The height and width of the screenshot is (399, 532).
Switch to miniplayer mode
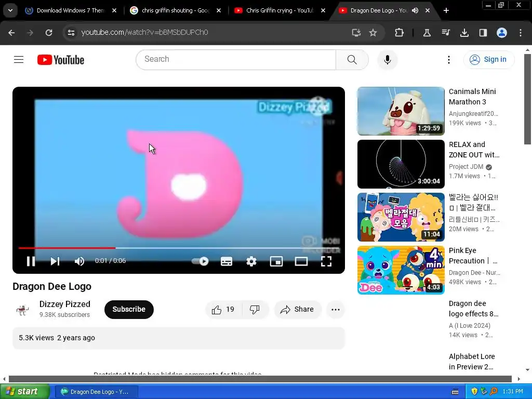click(x=276, y=261)
